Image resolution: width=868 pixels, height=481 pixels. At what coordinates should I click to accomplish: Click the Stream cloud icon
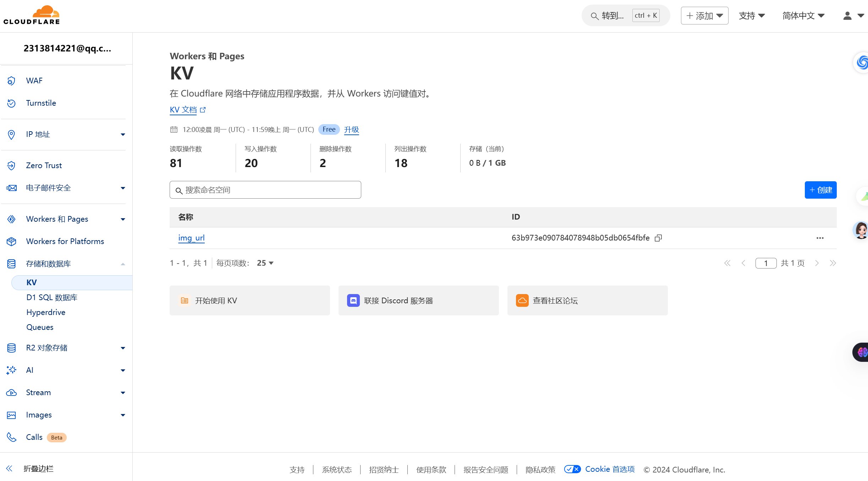(11, 393)
